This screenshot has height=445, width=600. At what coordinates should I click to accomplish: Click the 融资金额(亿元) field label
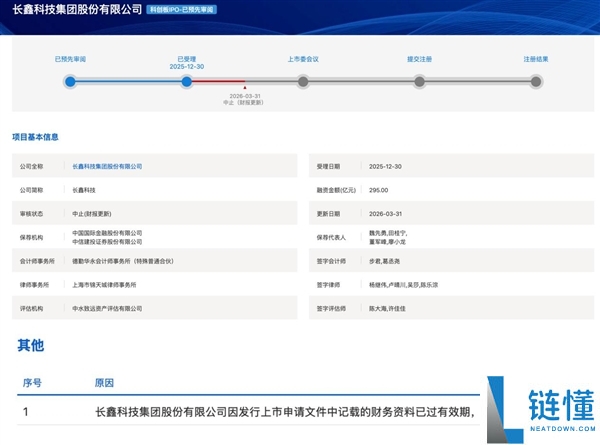coord(336,190)
